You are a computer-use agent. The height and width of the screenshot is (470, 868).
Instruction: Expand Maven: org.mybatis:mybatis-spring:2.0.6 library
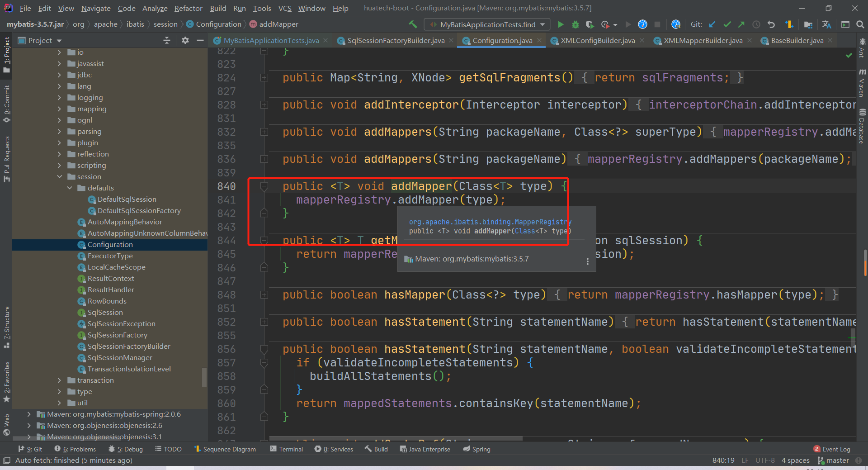point(29,414)
